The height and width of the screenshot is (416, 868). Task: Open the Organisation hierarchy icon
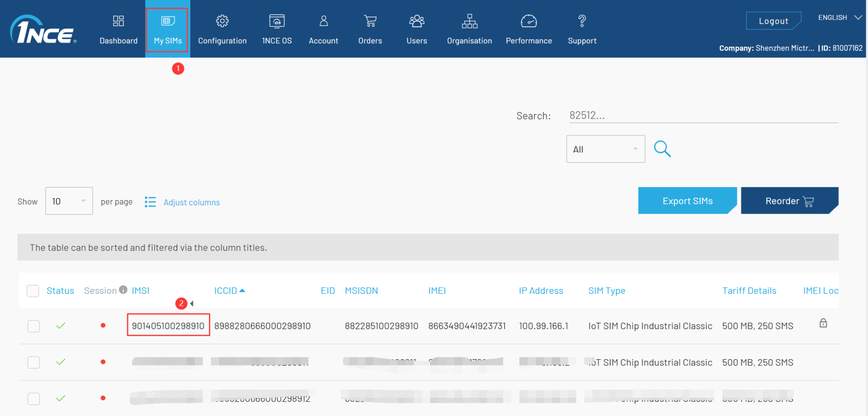click(x=469, y=21)
